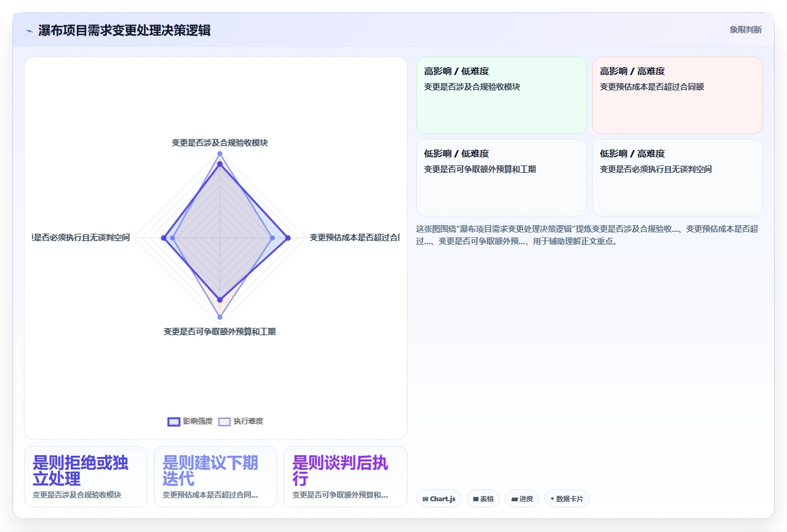Click 变更是否必须执行且无谈判空间 in the 低影响 / 高难度 card
The height and width of the screenshot is (532, 787).
point(656,169)
